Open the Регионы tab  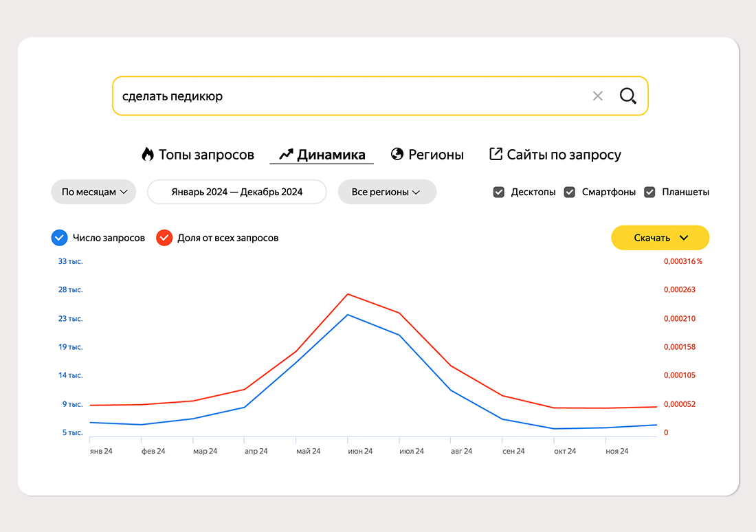pyautogui.click(x=436, y=155)
